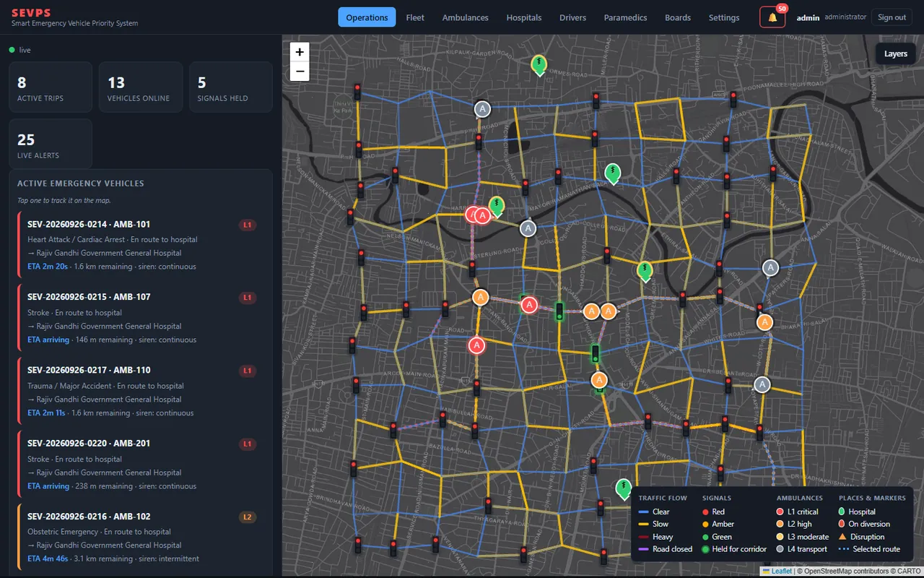Open the map Layers control
This screenshot has width=924, height=578.
(895, 53)
